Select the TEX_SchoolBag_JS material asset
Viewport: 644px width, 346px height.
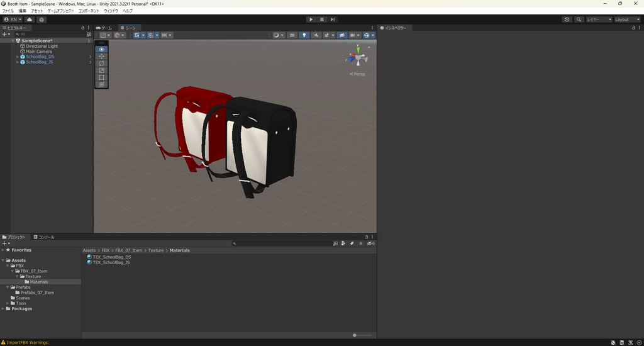point(111,262)
